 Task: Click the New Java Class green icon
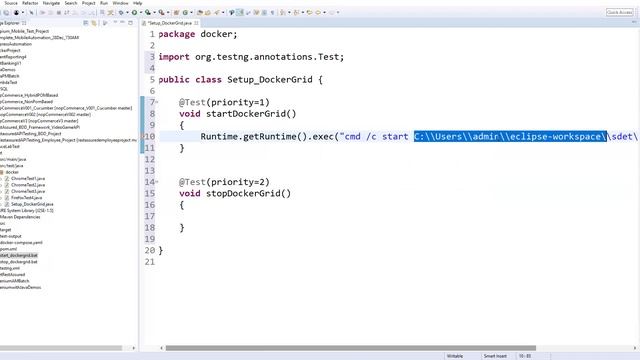coord(185,13)
